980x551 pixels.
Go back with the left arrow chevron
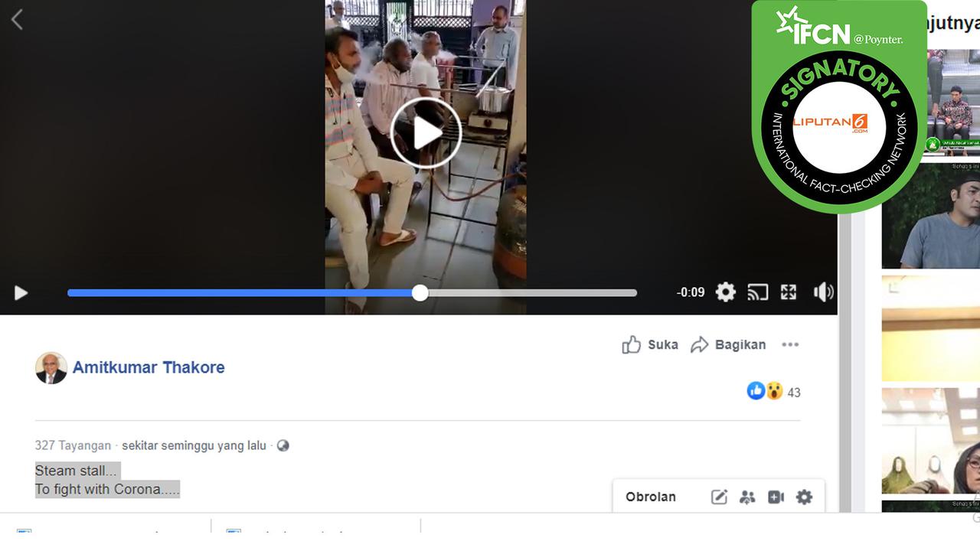[x=17, y=19]
